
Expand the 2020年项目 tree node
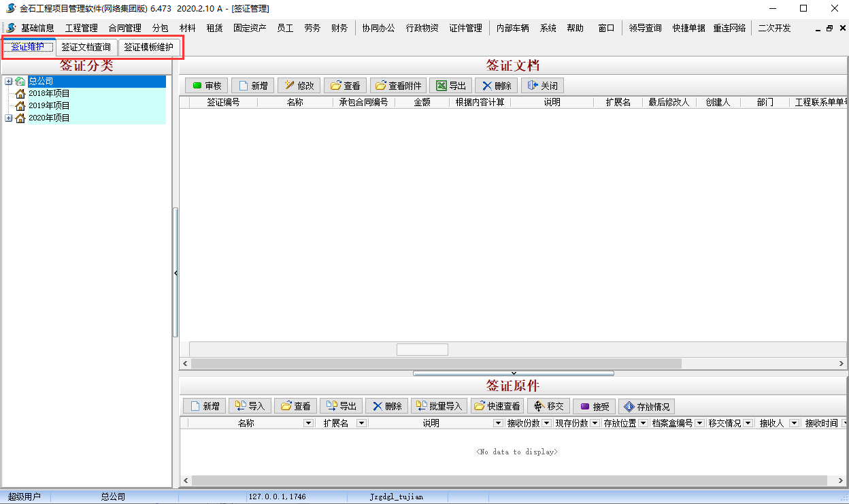(8, 118)
